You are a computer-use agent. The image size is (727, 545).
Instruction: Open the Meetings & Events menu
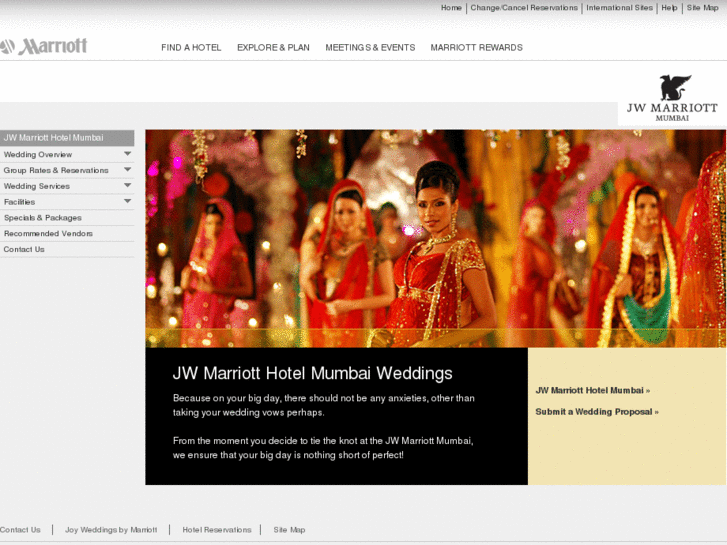tap(370, 48)
